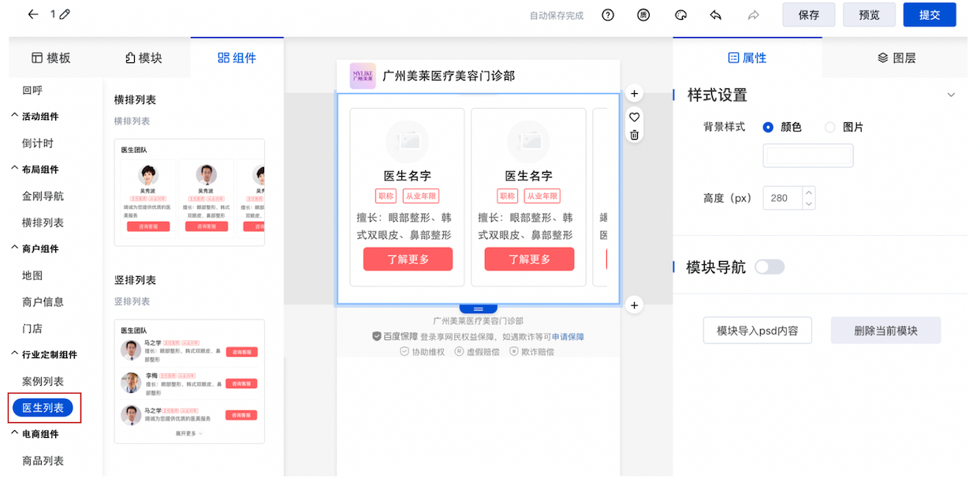Click the pencil icon to rename page
Viewport: 980px width, 482px height.
point(65,15)
